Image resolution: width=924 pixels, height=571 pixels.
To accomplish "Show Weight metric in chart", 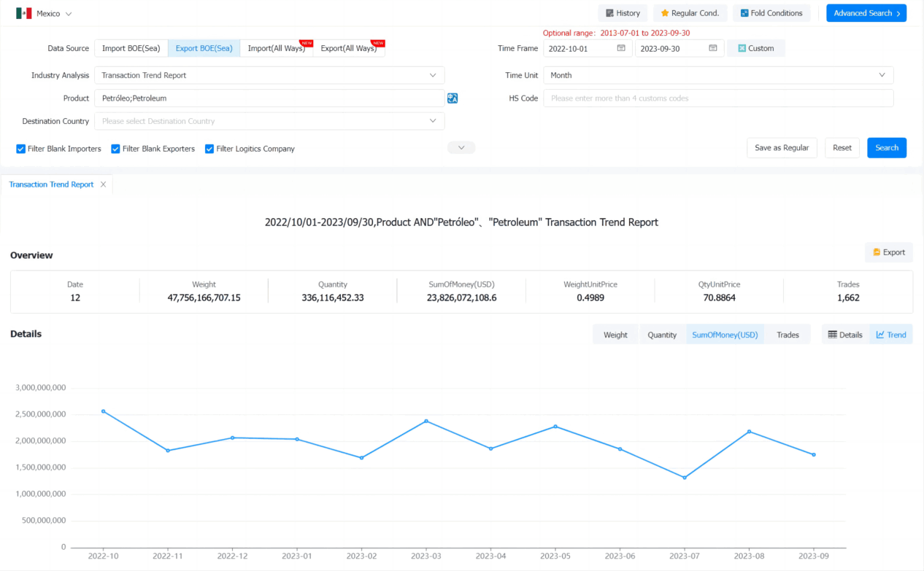I will (615, 335).
